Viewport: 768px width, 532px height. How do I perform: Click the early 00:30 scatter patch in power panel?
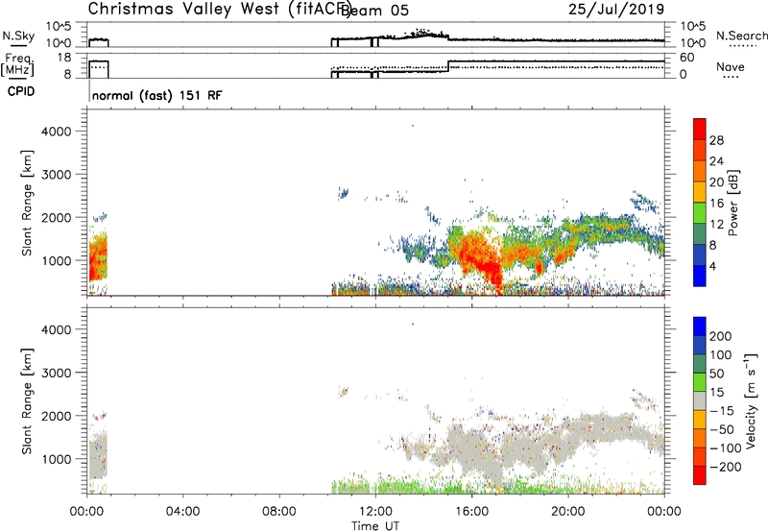(98, 257)
